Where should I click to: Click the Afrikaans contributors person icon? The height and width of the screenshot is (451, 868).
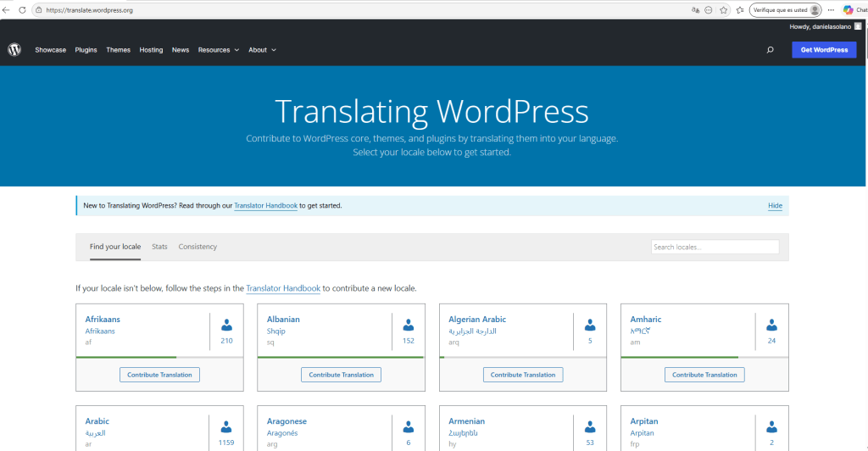click(x=226, y=326)
